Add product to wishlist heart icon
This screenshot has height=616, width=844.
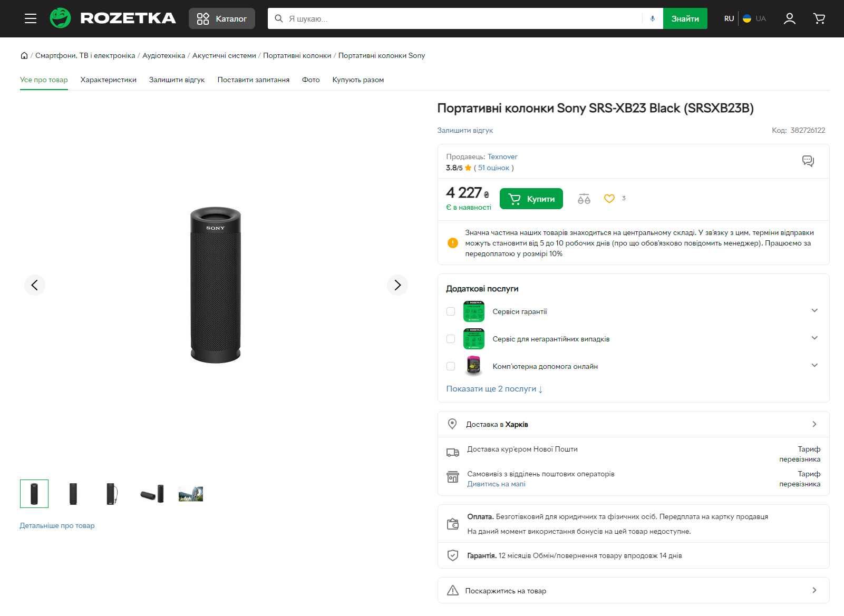(609, 199)
